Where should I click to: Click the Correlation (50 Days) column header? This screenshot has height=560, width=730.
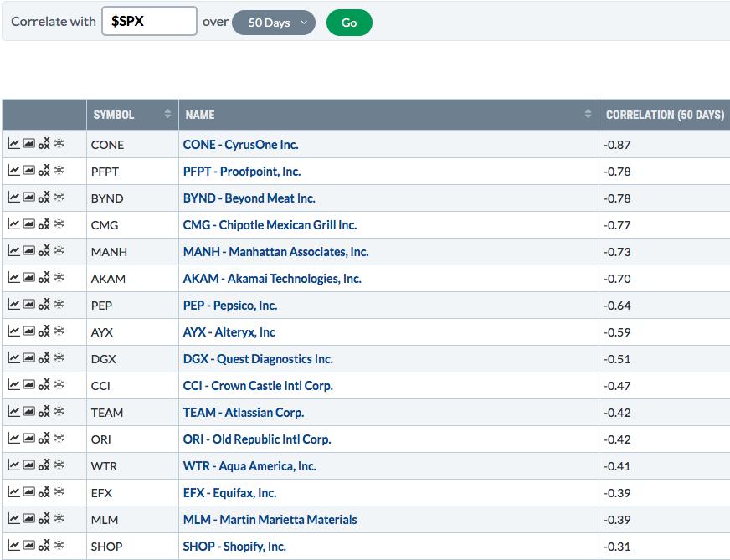pos(665,115)
